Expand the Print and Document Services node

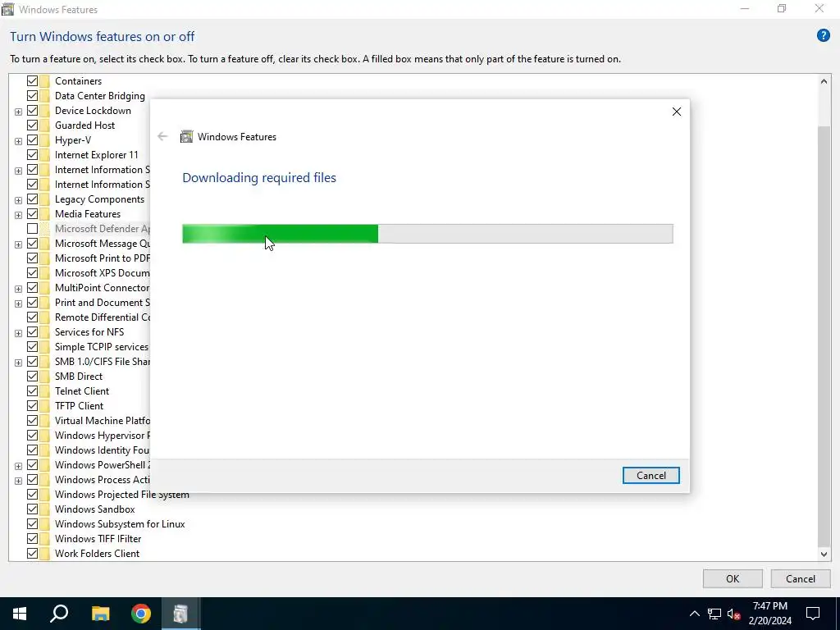tap(18, 304)
